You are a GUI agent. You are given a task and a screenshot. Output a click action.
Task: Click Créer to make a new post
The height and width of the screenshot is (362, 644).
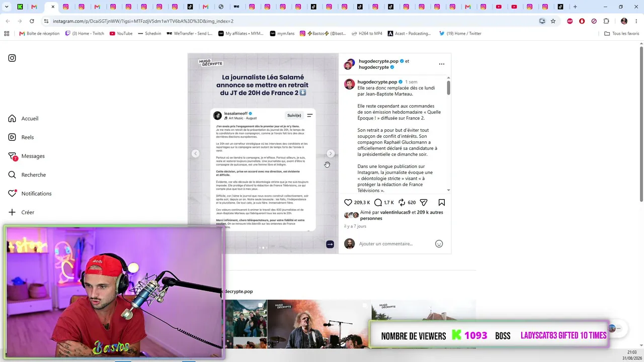point(21,212)
